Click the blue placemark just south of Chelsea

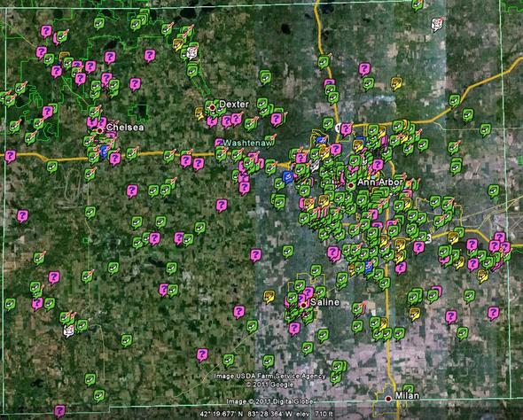[104, 151]
